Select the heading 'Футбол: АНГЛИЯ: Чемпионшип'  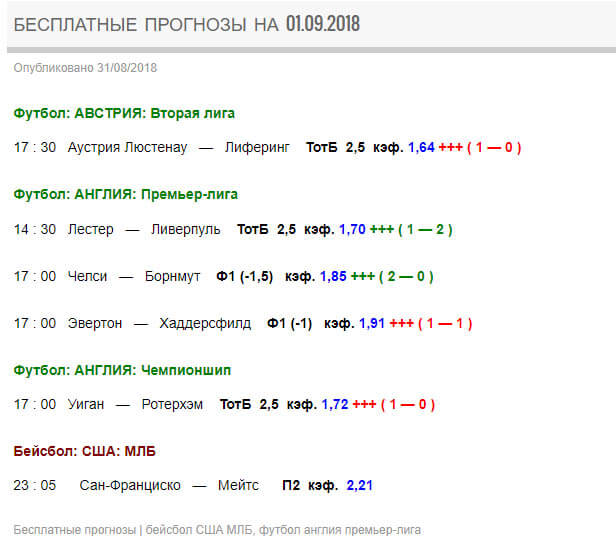[122, 370]
